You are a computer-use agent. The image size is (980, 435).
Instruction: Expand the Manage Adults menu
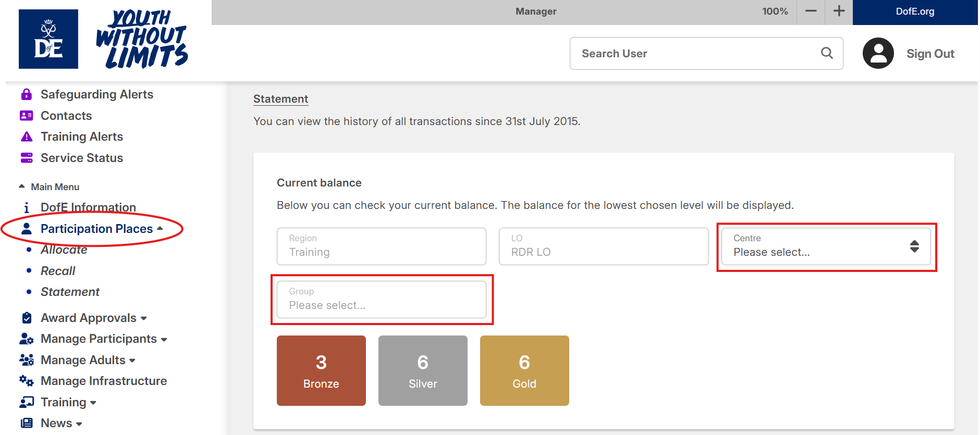coord(132,361)
